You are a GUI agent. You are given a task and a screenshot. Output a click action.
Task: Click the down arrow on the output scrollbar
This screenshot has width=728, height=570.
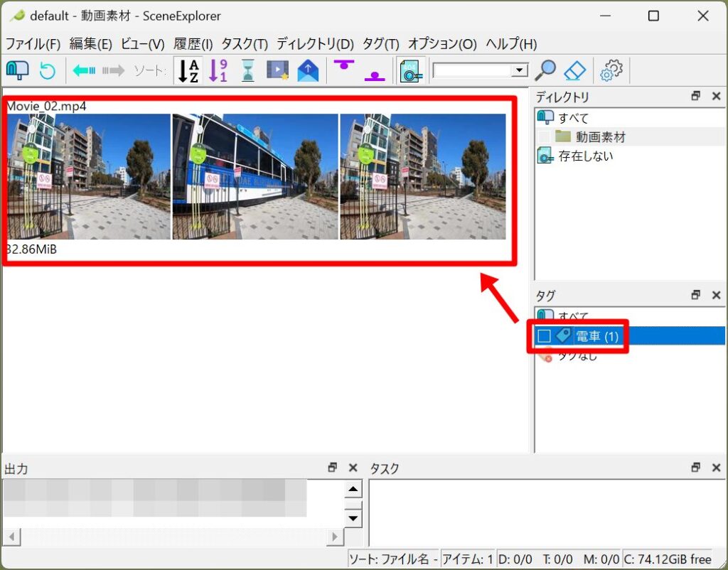coord(353,518)
